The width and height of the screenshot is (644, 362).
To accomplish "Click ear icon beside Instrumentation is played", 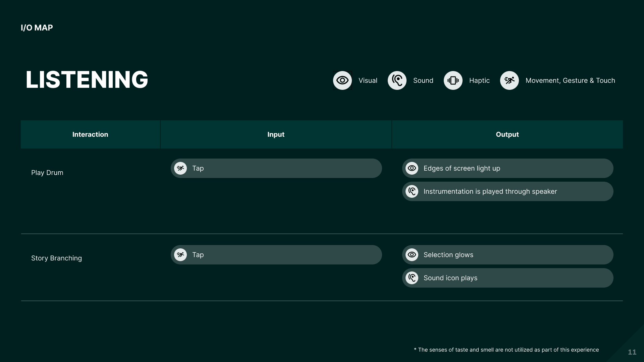I will (x=412, y=191).
